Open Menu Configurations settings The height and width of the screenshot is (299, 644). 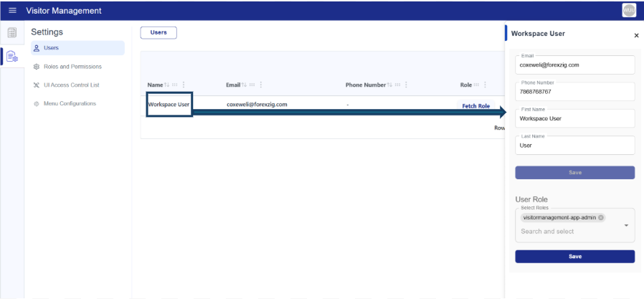click(70, 104)
